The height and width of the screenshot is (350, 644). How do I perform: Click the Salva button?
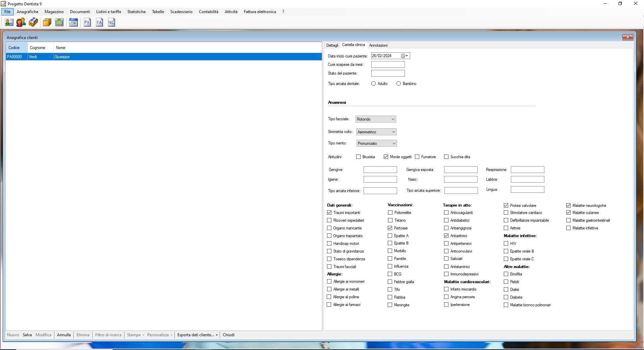pyautogui.click(x=27, y=335)
